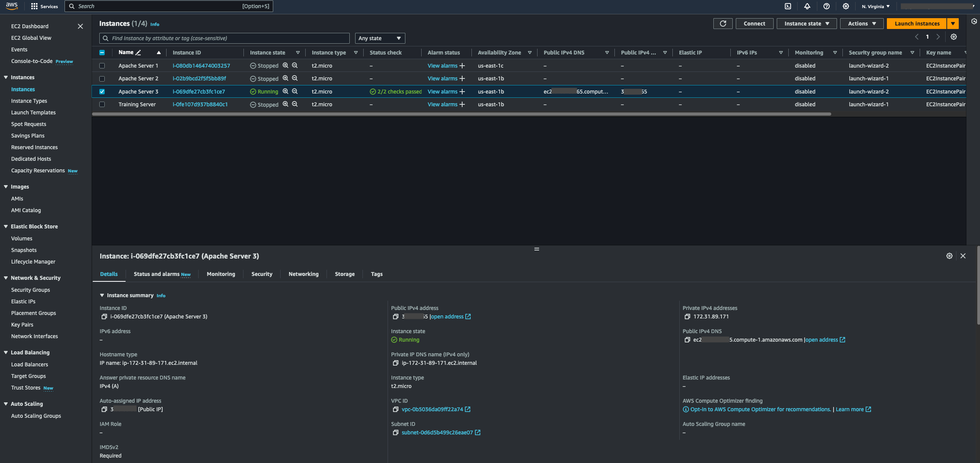
Task: Collapse the Instances sidebar section
Action: 6,77
